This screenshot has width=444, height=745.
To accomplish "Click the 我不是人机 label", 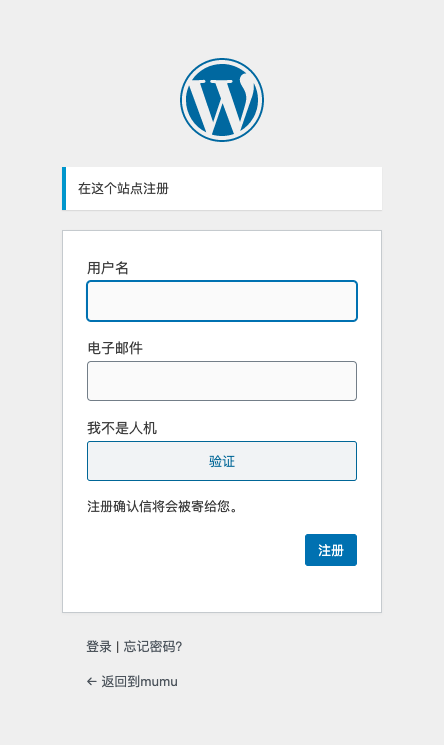I will click(x=122, y=428).
